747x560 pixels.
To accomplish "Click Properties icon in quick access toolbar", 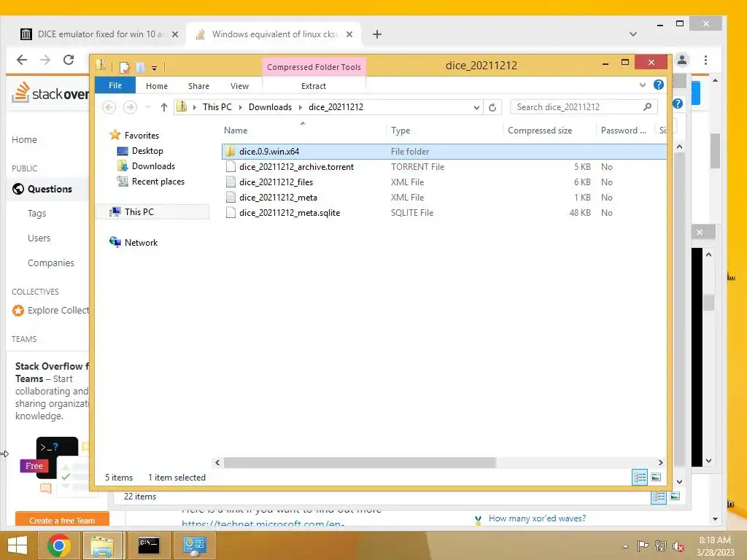I will tap(124, 68).
